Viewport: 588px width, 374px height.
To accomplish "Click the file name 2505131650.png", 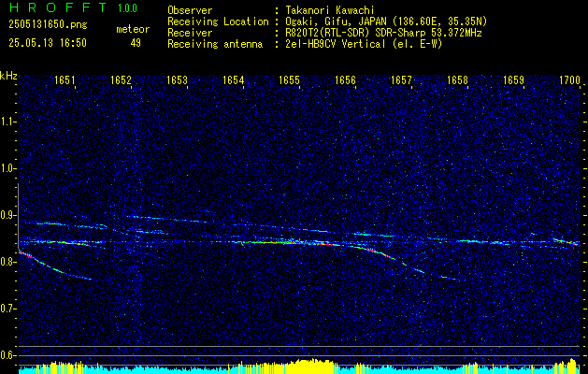I will [x=48, y=24].
